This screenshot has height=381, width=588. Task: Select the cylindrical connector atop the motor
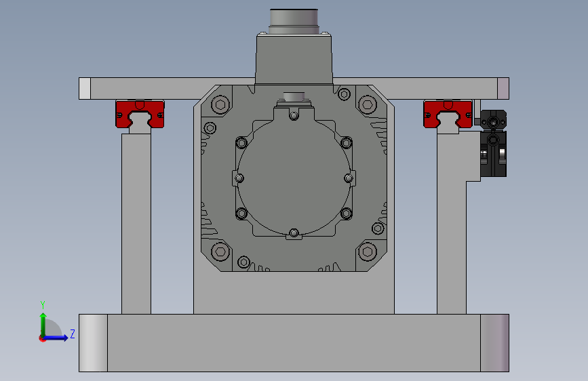click(294, 22)
